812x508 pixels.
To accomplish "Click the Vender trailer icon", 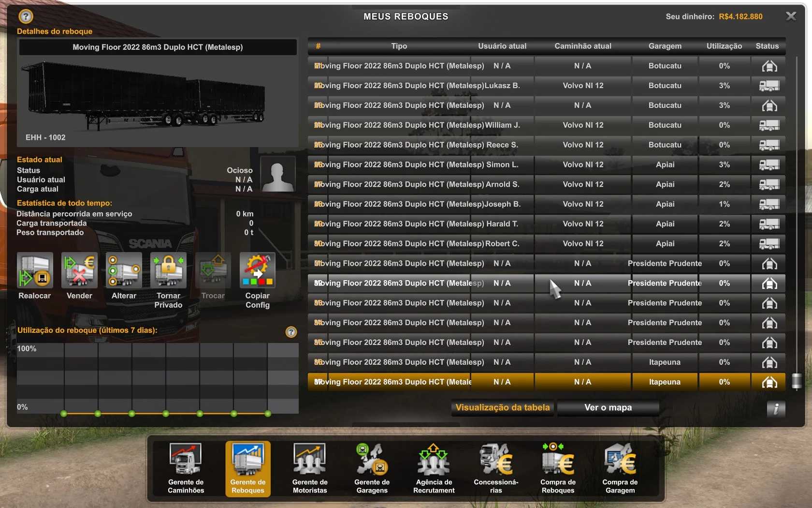I will click(x=79, y=270).
